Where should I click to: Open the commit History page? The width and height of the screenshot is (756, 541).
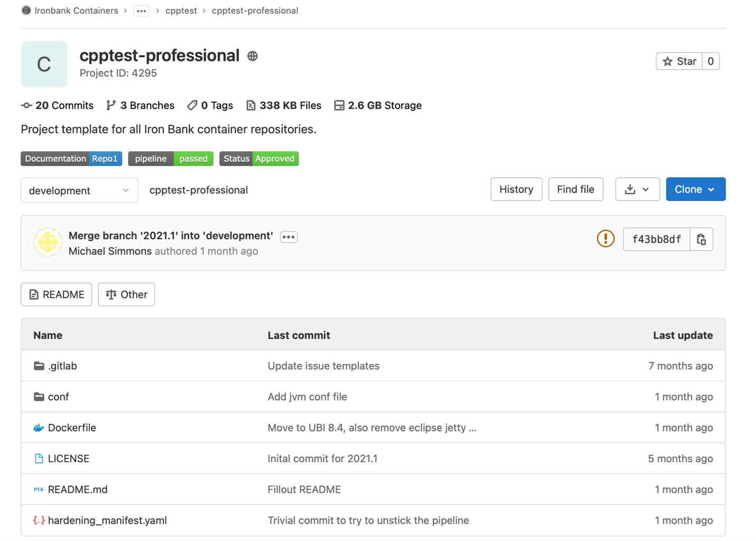coord(516,189)
